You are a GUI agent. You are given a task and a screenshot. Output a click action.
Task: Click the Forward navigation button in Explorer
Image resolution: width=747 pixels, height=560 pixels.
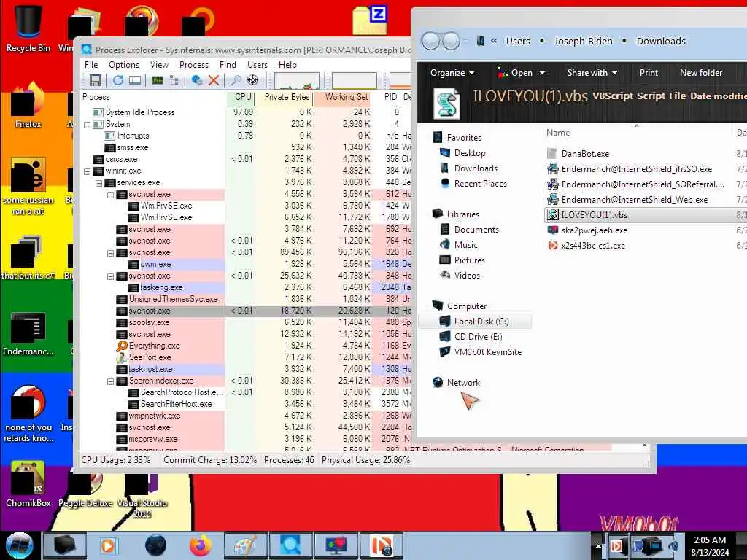pos(451,41)
